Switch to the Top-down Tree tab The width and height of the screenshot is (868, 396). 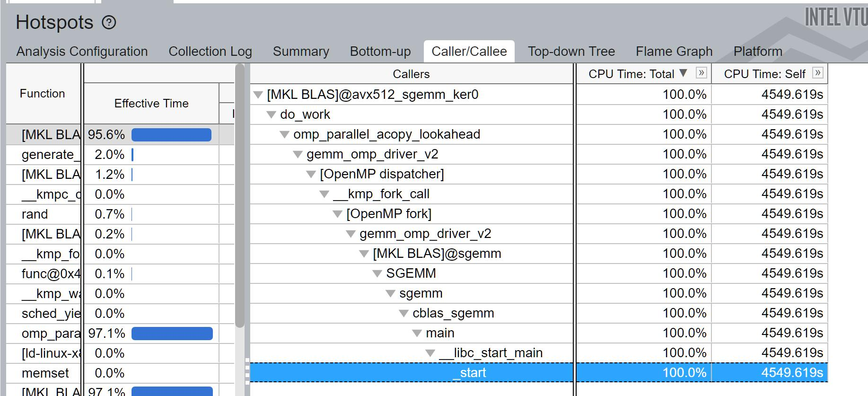click(571, 51)
